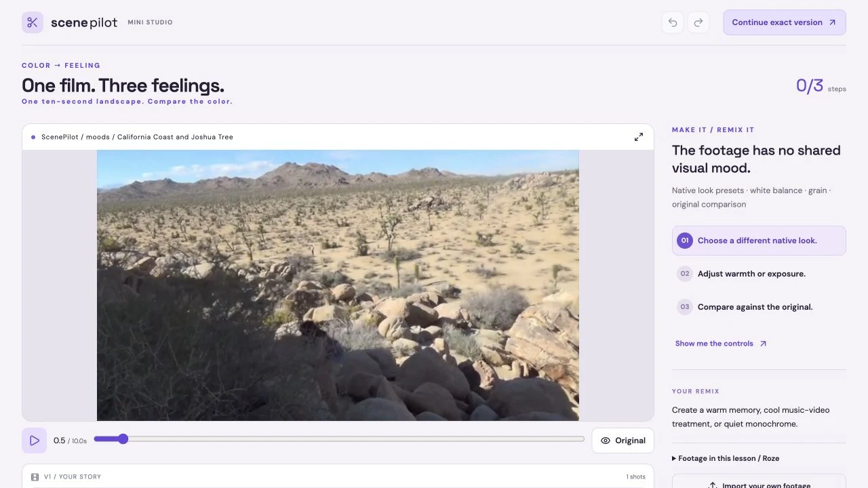Click the 0/3 steps counter

(821, 85)
